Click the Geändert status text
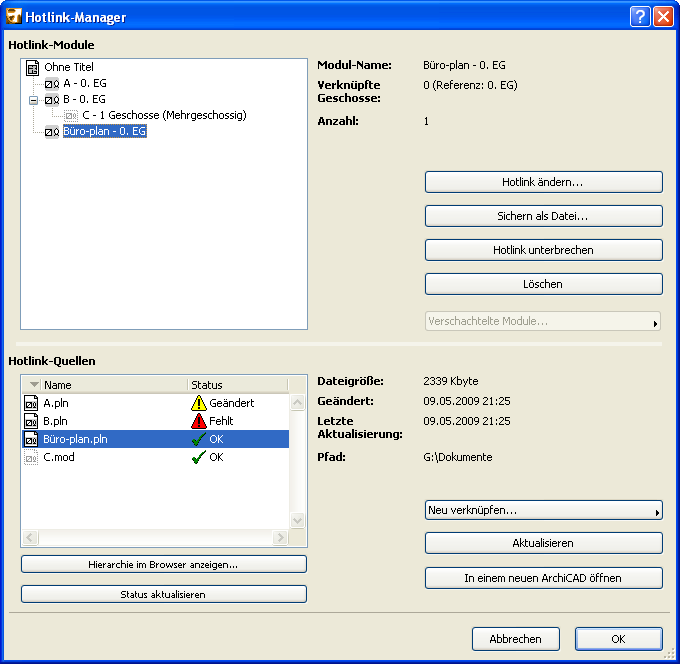The image size is (680, 664). coord(232,403)
